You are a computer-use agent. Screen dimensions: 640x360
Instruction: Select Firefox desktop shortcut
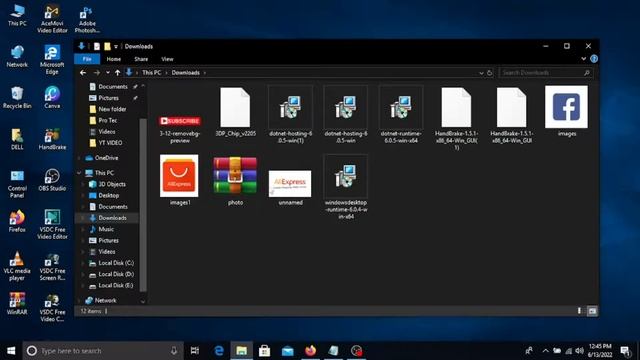point(17,221)
